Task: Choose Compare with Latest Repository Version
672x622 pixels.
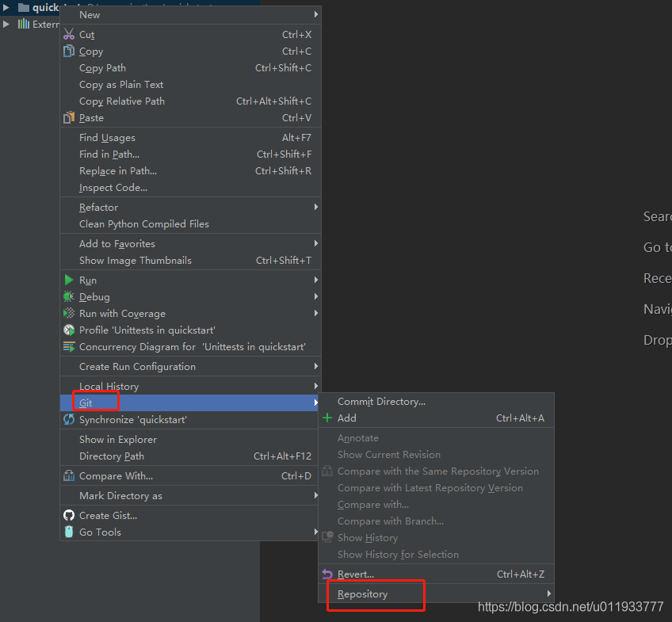Action: (437, 488)
